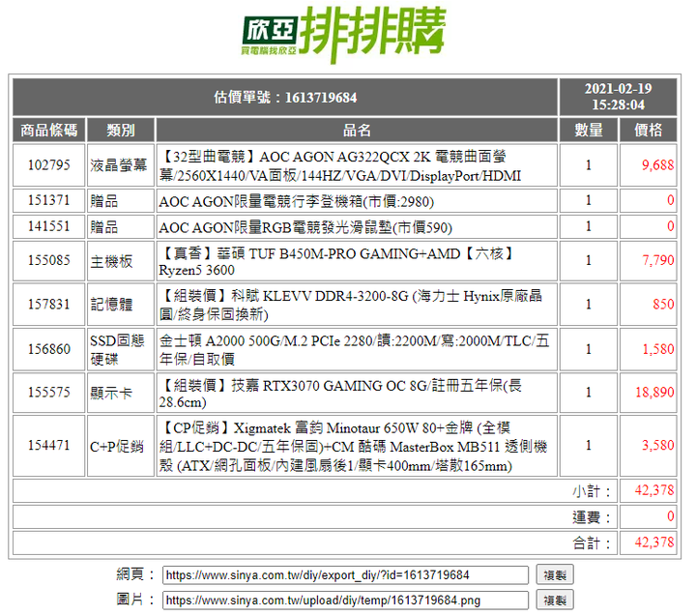Click the 網頁： label
Viewport: 696px width, 616px height.
(135, 574)
